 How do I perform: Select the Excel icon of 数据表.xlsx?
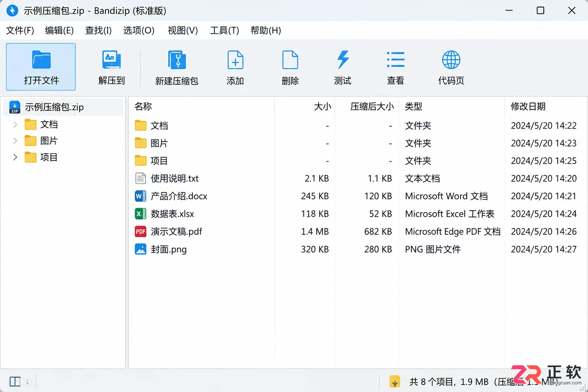(140, 214)
